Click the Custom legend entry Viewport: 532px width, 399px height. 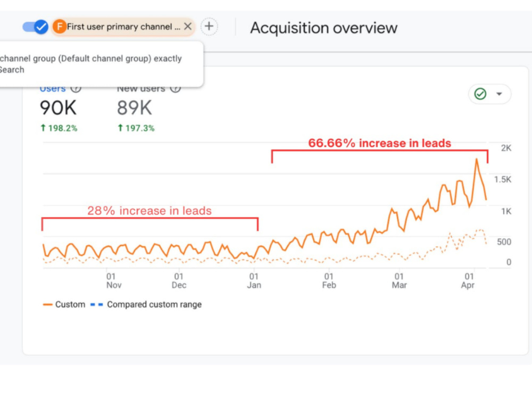pos(64,305)
